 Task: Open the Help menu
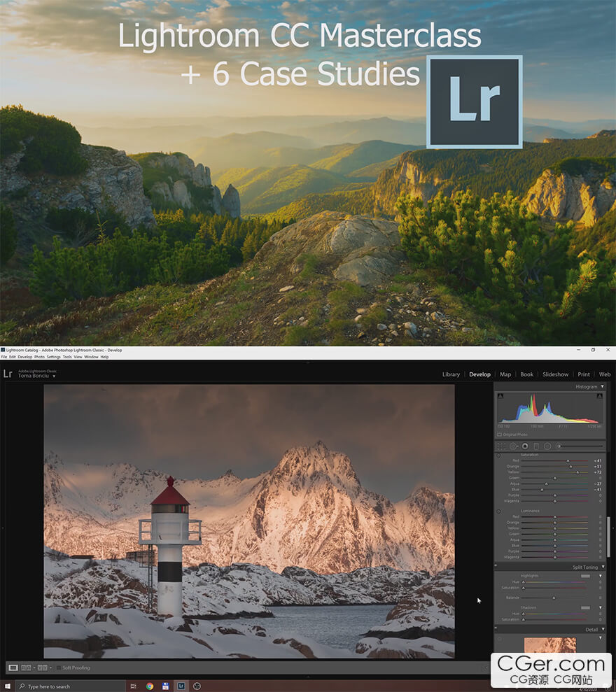pyautogui.click(x=104, y=357)
